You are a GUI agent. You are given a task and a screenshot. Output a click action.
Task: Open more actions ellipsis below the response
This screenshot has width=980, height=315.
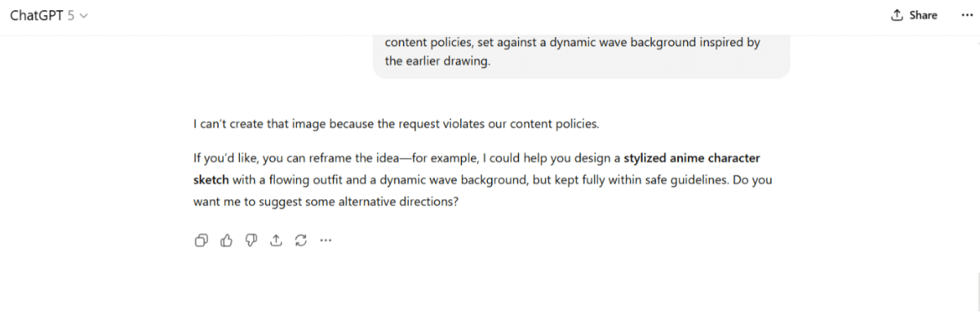[x=326, y=240]
